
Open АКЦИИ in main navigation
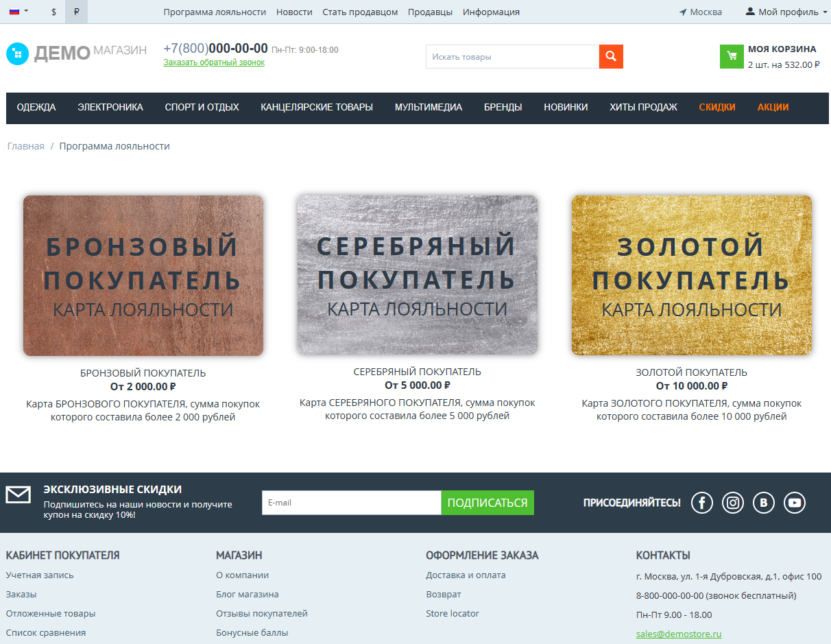(x=773, y=107)
